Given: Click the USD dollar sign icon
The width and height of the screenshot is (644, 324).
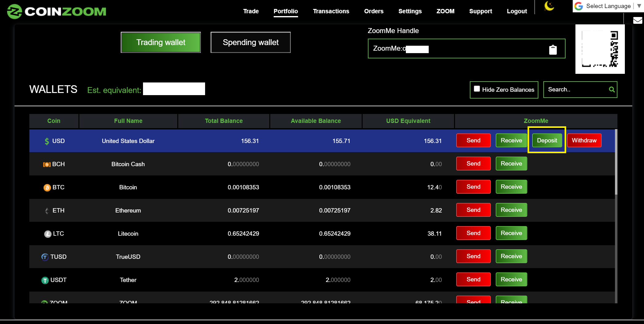Looking at the screenshot, I should (x=47, y=141).
